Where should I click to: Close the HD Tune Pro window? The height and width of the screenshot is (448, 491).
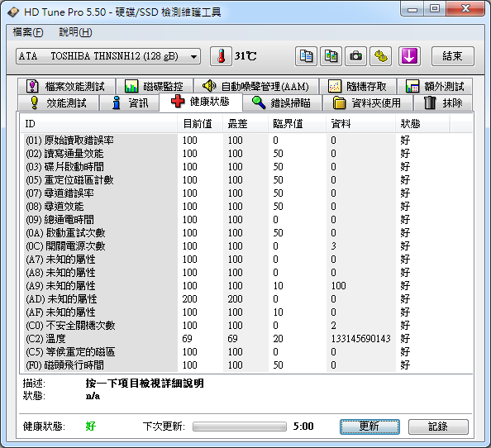pyautogui.click(x=465, y=9)
